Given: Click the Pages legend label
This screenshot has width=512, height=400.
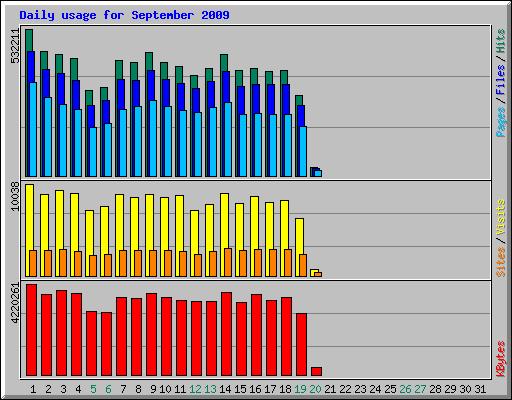Looking at the screenshot, I should (501, 122).
